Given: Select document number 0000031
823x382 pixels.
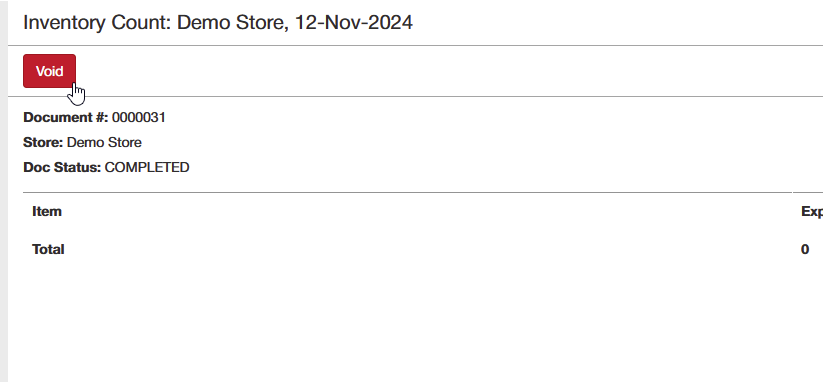Looking at the screenshot, I should pyautogui.click(x=139, y=118).
